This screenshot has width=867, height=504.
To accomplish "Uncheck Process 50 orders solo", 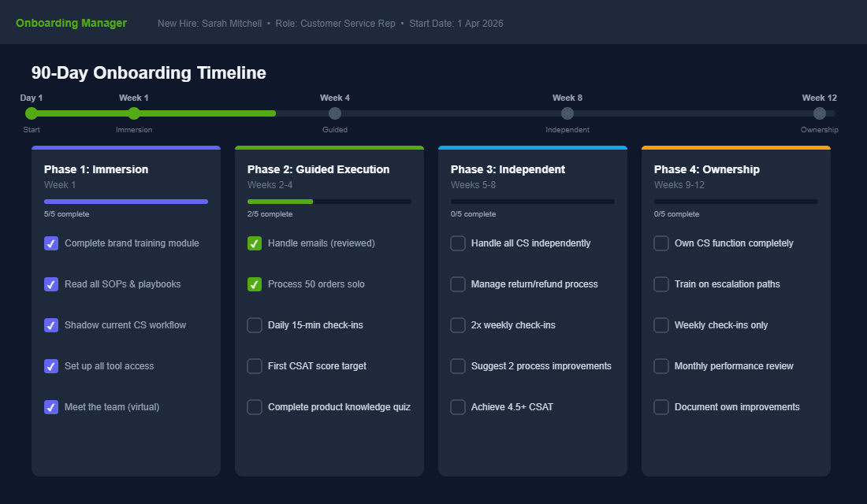I will (x=254, y=284).
